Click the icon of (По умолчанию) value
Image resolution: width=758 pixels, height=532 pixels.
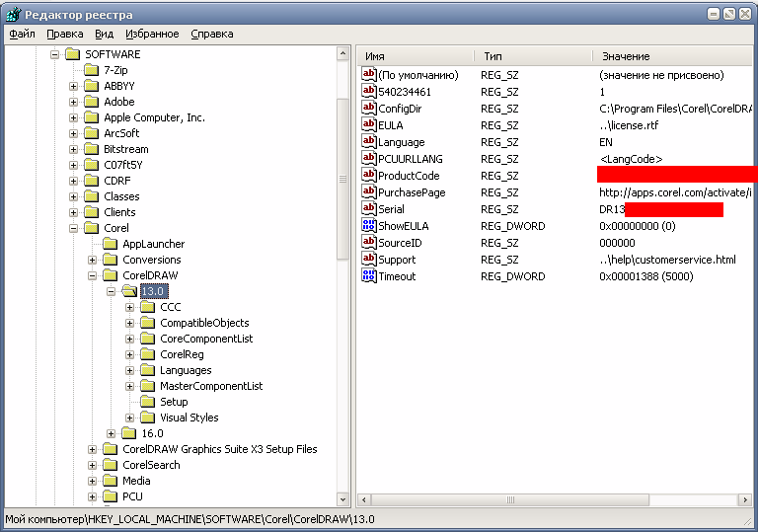coord(369,74)
